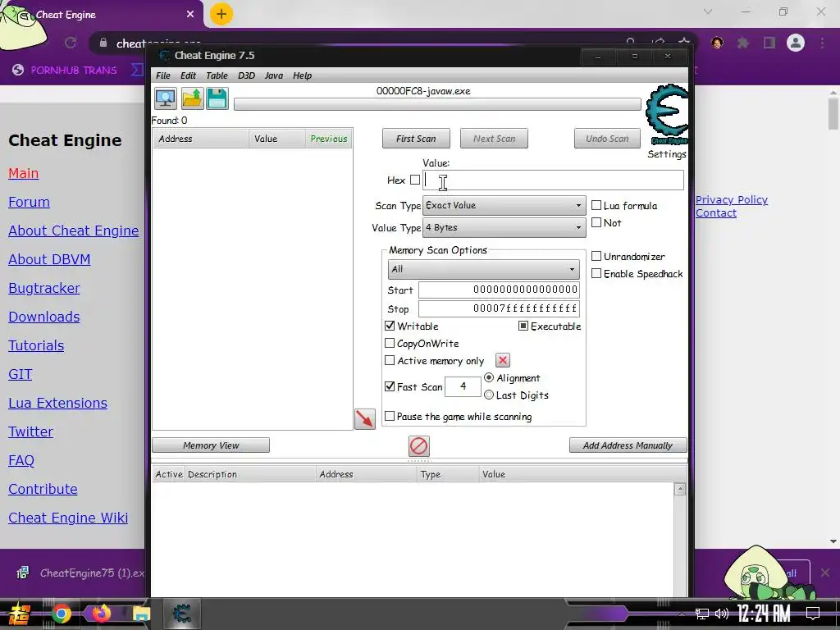
Task: Click the red circle clear list icon
Action: click(x=419, y=445)
